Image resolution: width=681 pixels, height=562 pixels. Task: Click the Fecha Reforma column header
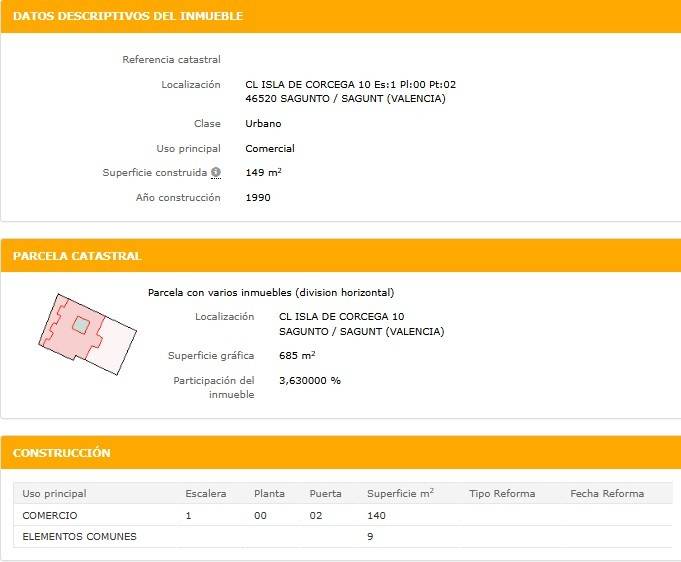coord(607,493)
